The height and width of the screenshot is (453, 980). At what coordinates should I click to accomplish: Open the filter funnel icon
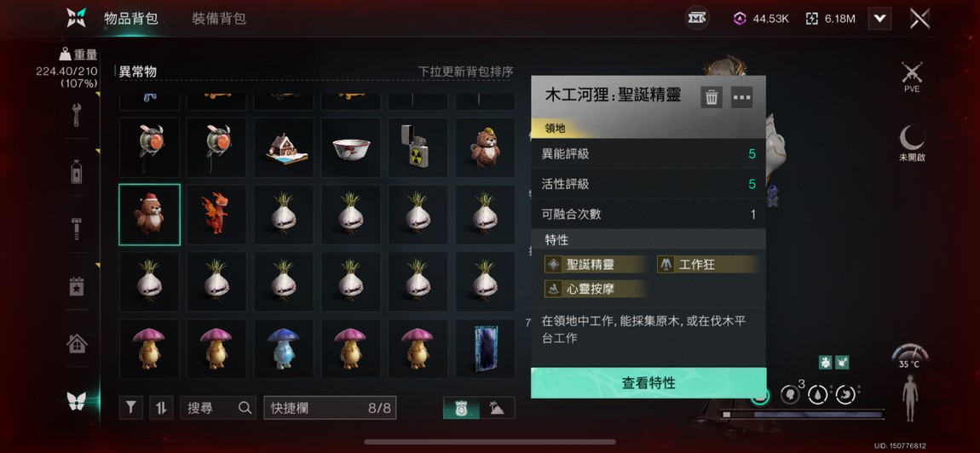pos(130,408)
